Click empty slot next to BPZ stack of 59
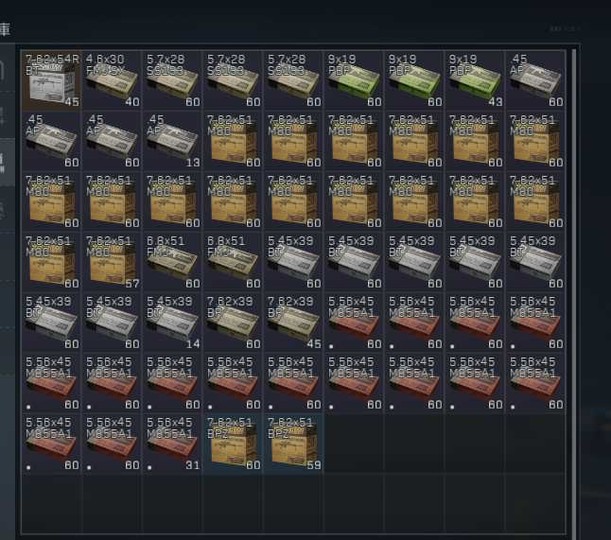Viewport: 611px width, 540px height. click(354, 443)
